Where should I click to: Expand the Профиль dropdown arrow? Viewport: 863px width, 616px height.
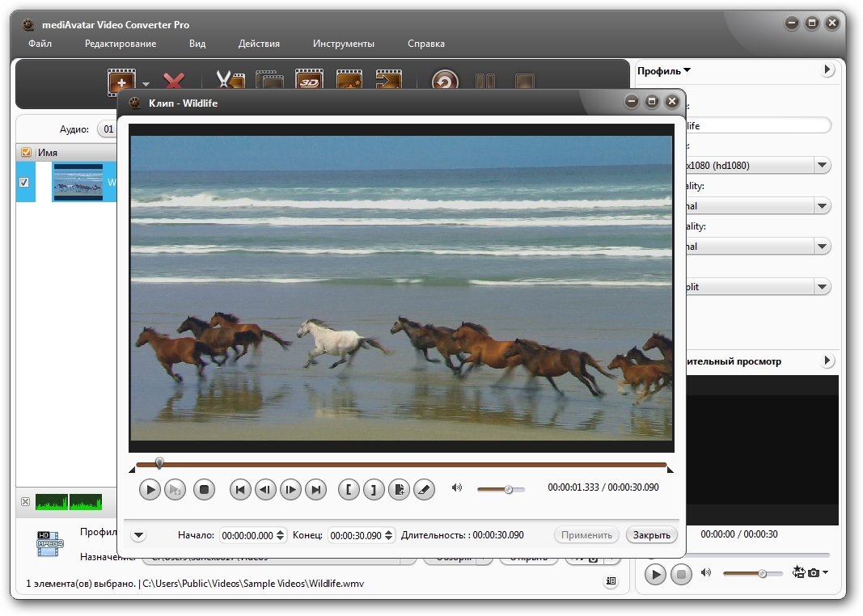click(687, 70)
